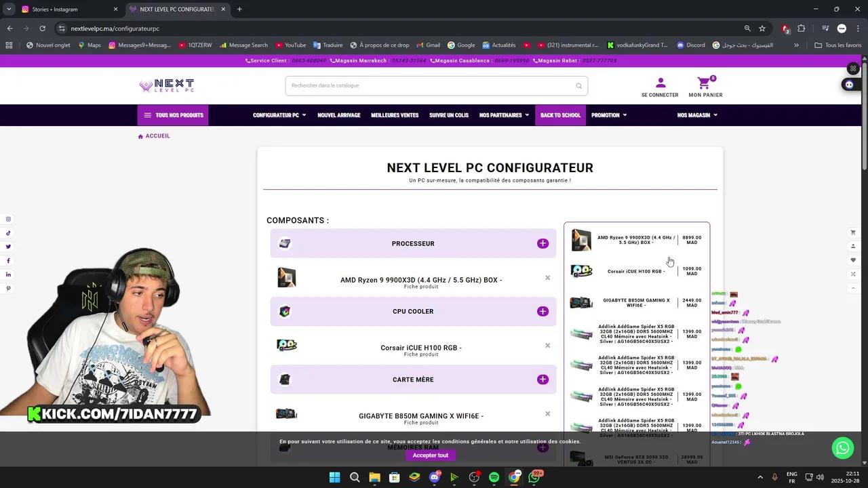Show more bookmarks with the double chevron
The height and width of the screenshot is (488, 868).
click(796, 45)
